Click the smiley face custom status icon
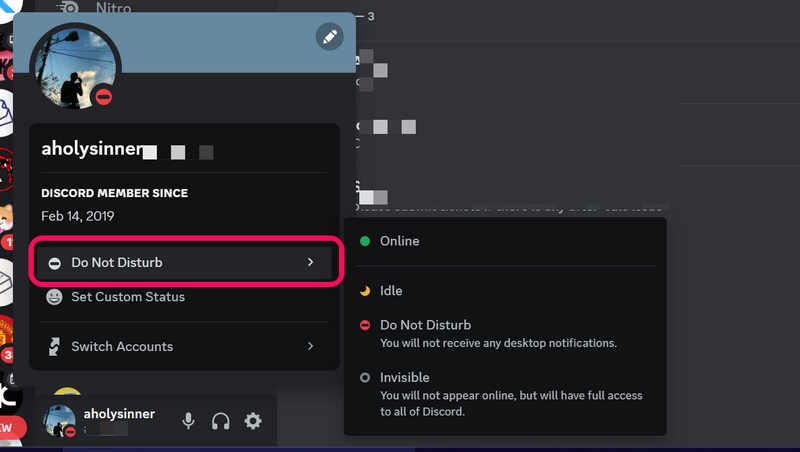The image size is (800, 452). (x=54, y=297)
